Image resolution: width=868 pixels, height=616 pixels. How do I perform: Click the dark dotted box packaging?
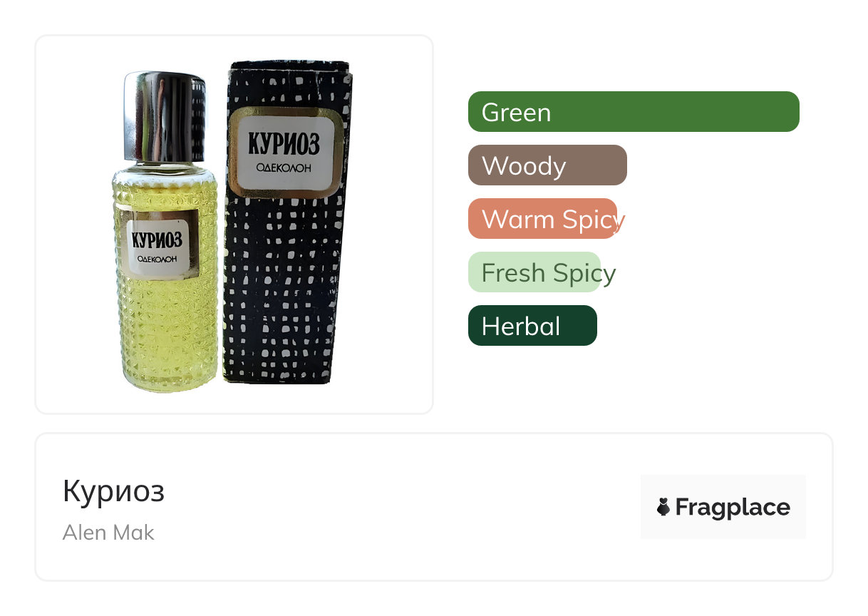[287, 222]
